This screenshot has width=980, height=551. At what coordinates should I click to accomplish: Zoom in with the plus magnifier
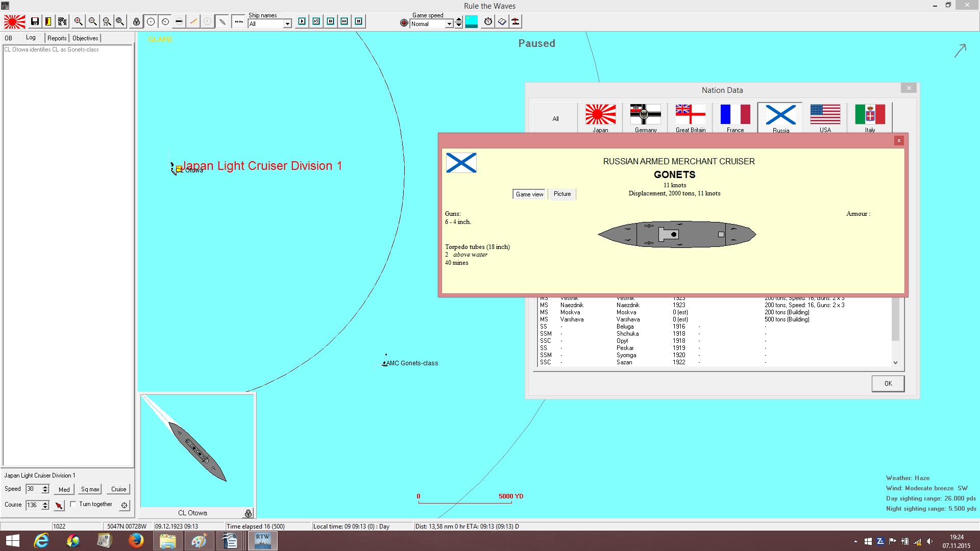coord(78,21)
